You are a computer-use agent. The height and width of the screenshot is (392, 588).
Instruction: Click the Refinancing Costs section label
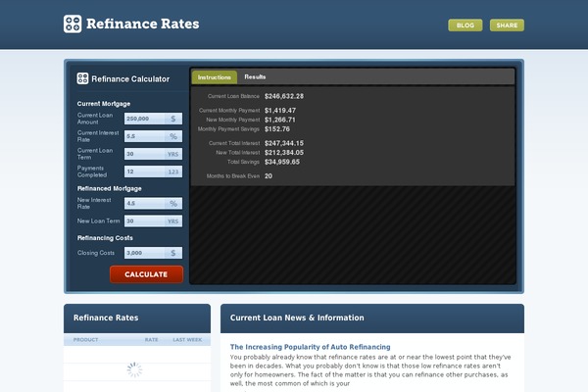(105, 238)
